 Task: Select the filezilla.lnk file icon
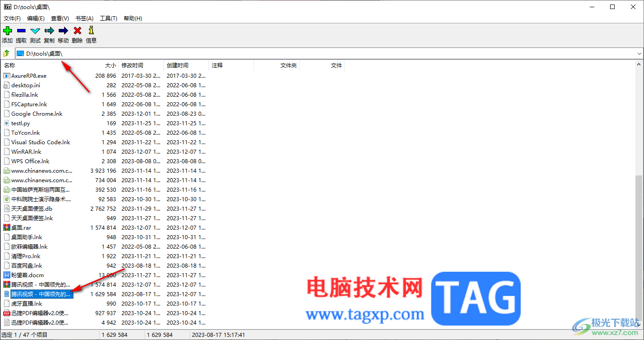(6, 95)
